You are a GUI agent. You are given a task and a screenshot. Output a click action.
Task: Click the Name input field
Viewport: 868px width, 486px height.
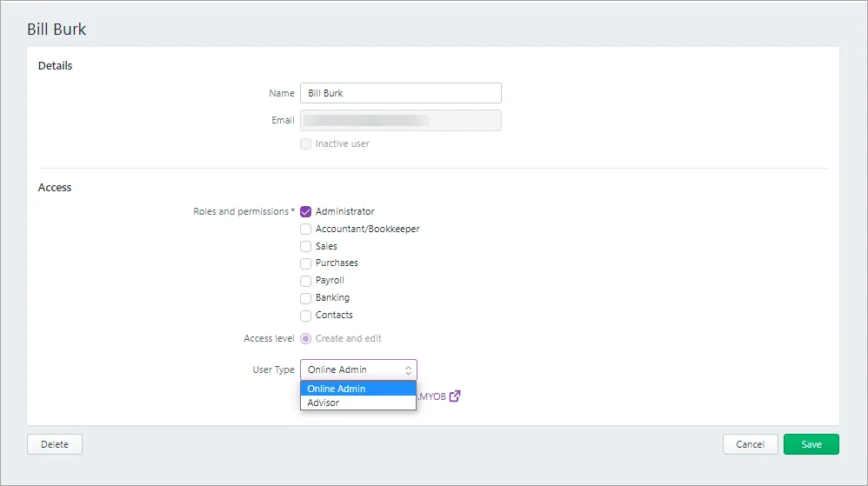[x=401, y=93]
